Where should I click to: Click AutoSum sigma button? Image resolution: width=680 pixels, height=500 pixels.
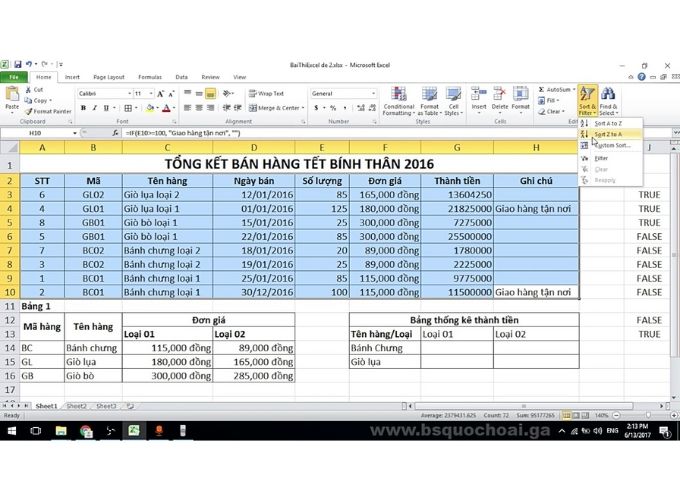click(x=555, y=90)
